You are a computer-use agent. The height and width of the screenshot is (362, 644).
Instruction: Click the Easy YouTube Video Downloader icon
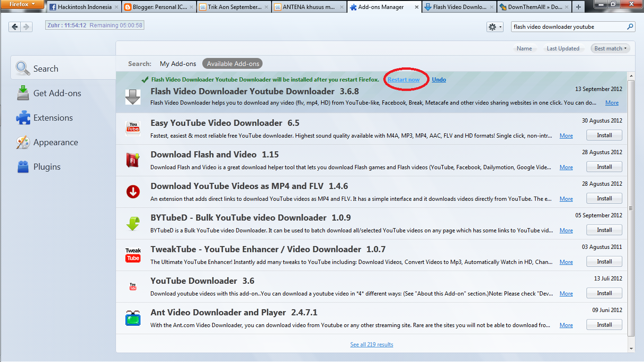[x=133, y=128]
